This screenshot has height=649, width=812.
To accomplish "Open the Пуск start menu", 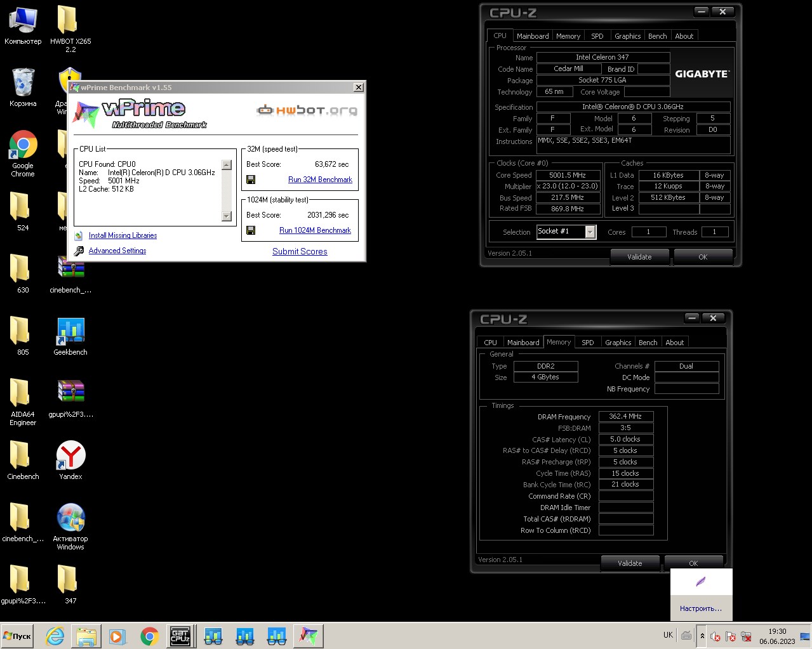I will pyautogui.click(x=17, y=636).
